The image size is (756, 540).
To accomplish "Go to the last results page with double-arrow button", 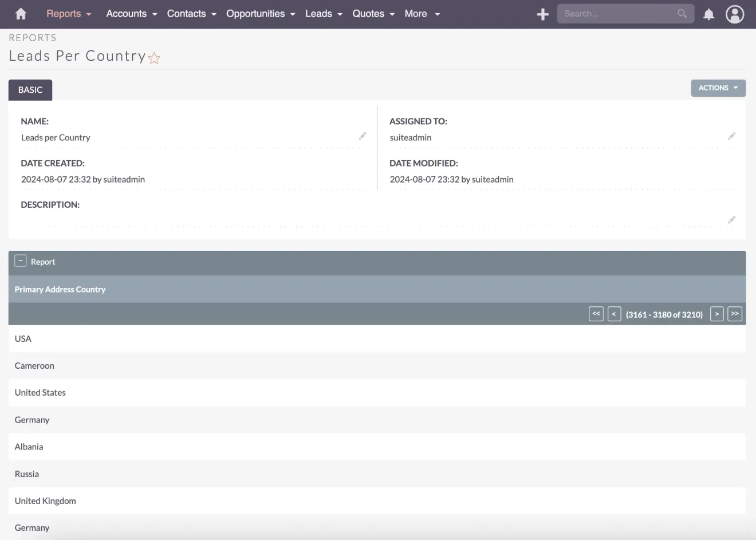I will click(x=735, y=314).
